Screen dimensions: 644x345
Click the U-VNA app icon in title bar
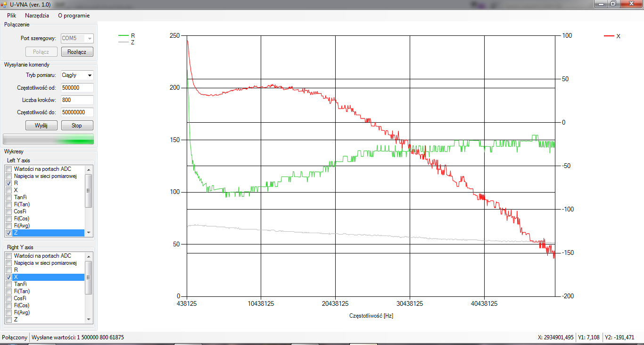pyautogui.click(x=4, y=4)
